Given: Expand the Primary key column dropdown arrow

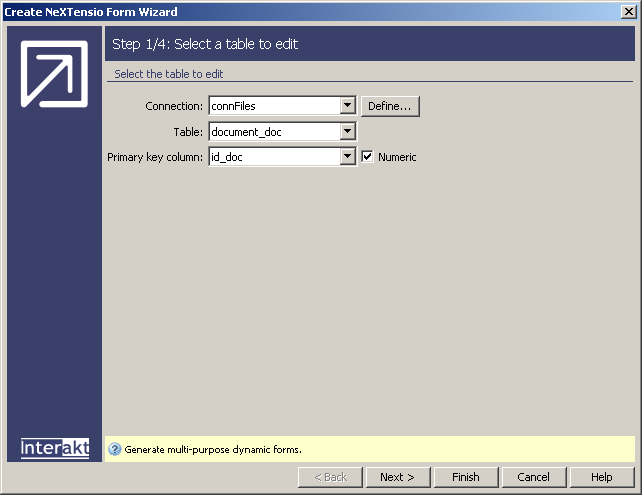Looking at the screenshot, I should [347, 157].
